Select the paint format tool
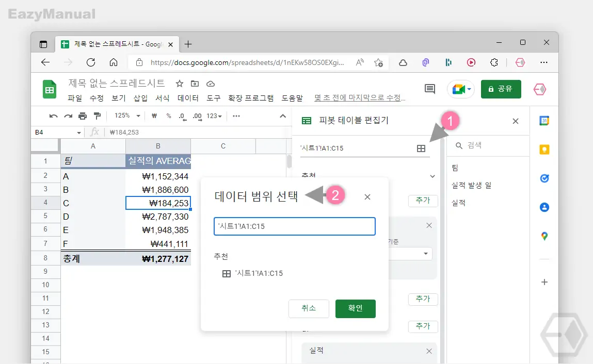This screenshot has width=593, height=364. (97, 116)
